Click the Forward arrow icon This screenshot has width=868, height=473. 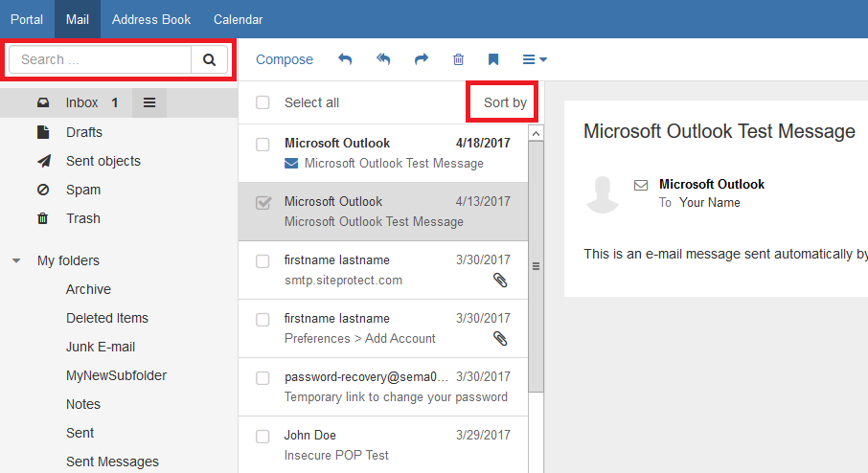click(x=422, y=59)
